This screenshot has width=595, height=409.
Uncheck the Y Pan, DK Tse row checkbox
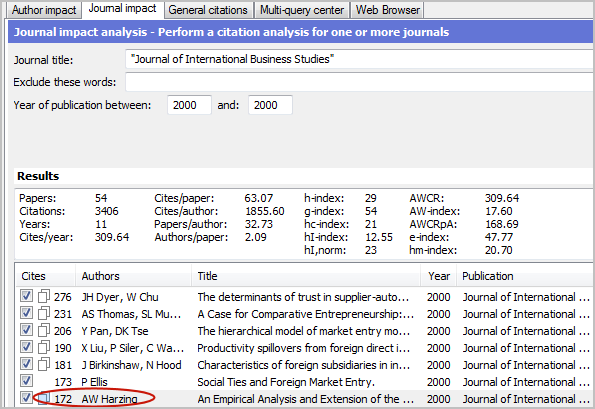click(x=26, y=330)
